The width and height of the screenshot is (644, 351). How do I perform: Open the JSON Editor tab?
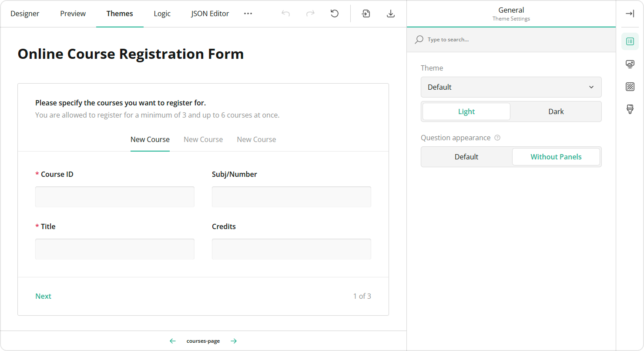(x=210, y=13)
